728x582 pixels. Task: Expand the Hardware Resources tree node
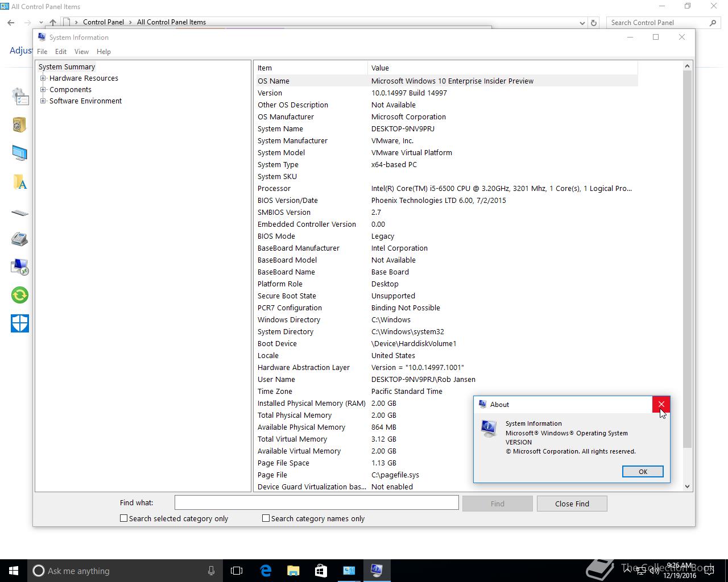point(43,78)
